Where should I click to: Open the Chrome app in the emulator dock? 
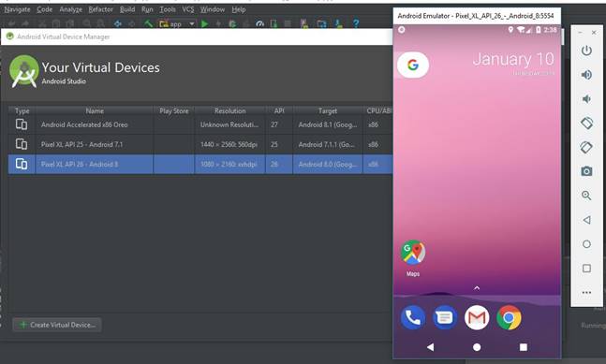click(x=509, y=317)
